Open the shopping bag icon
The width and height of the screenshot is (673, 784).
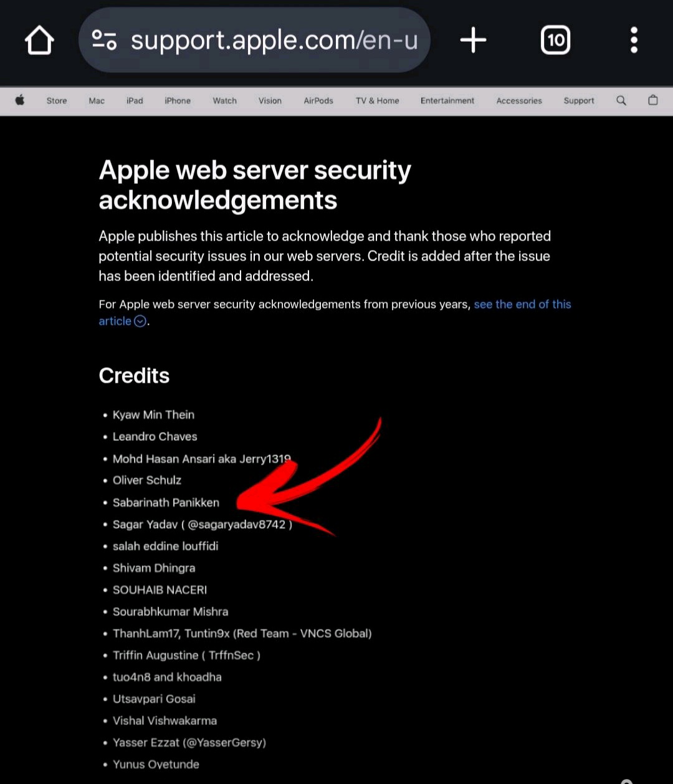tap(652, 100)
